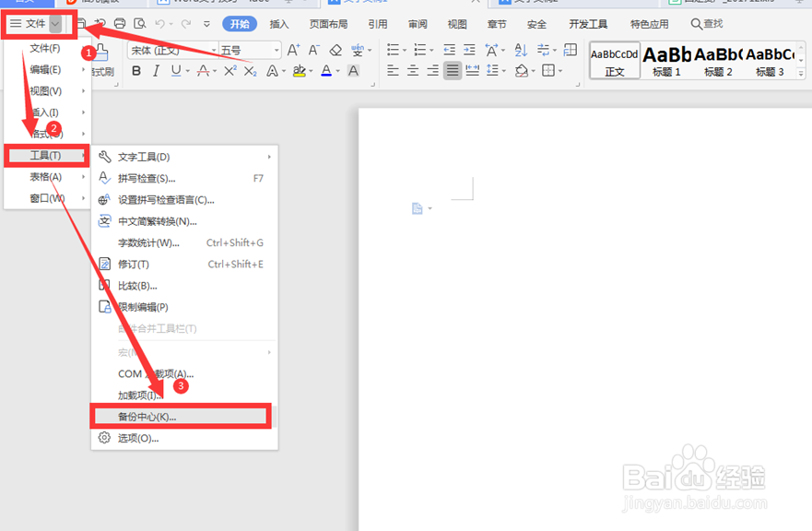Apply numbered list

420,51
